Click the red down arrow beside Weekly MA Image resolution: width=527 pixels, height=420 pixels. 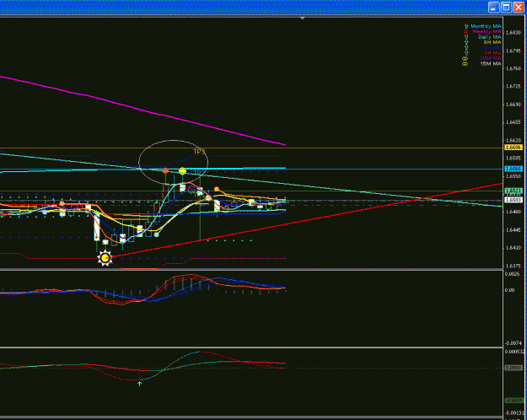click(x=466, y=31)
